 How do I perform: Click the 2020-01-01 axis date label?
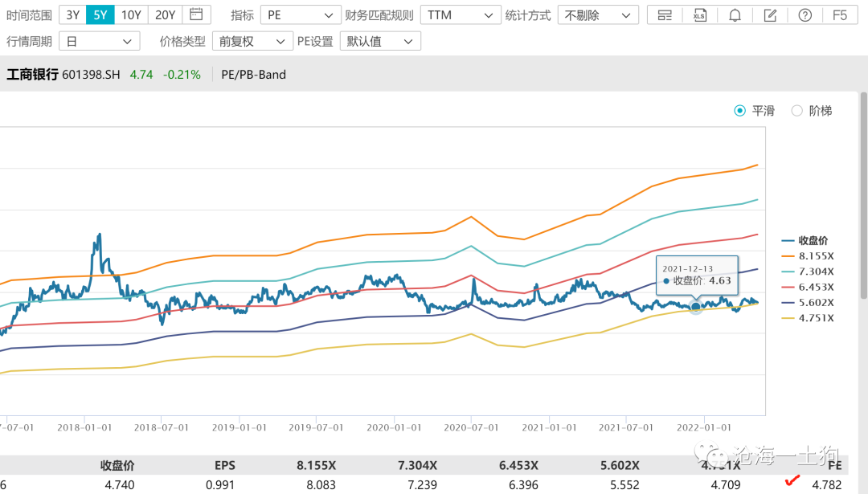pyautogui.click(x=394, y=427)
